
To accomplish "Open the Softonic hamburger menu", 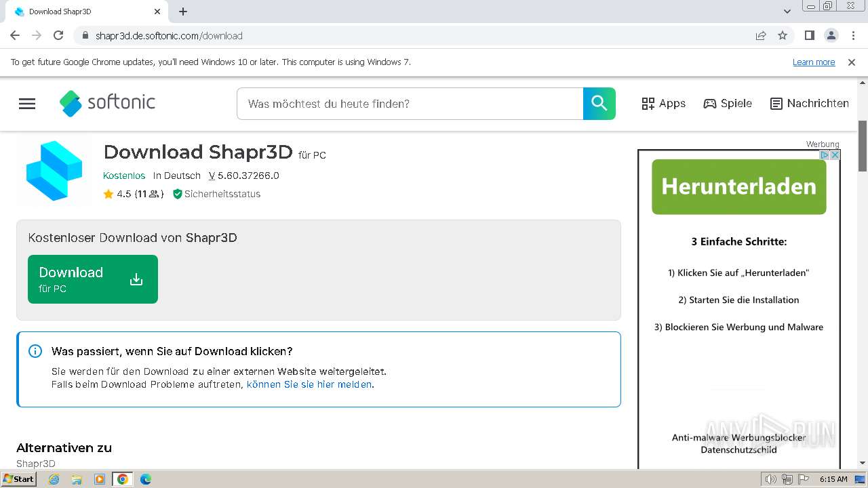I will 27,104.
